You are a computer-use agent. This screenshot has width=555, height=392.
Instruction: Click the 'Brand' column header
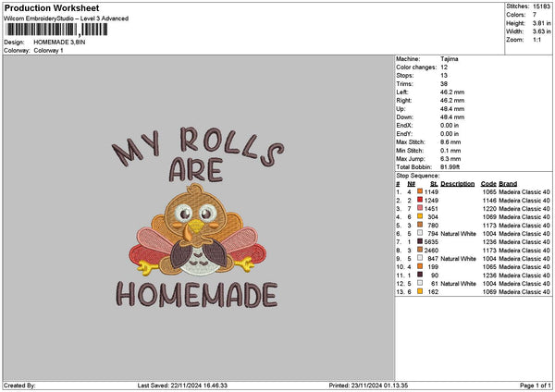tap(508, 184)
